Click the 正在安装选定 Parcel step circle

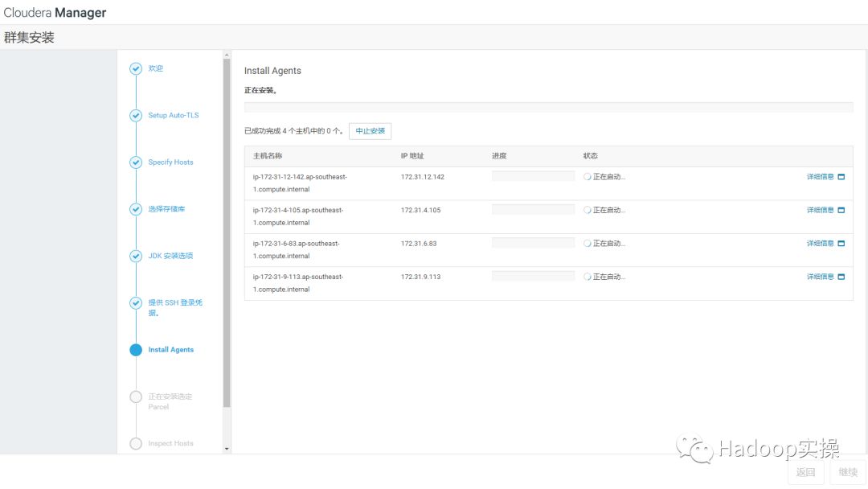[x=136, y=397]
